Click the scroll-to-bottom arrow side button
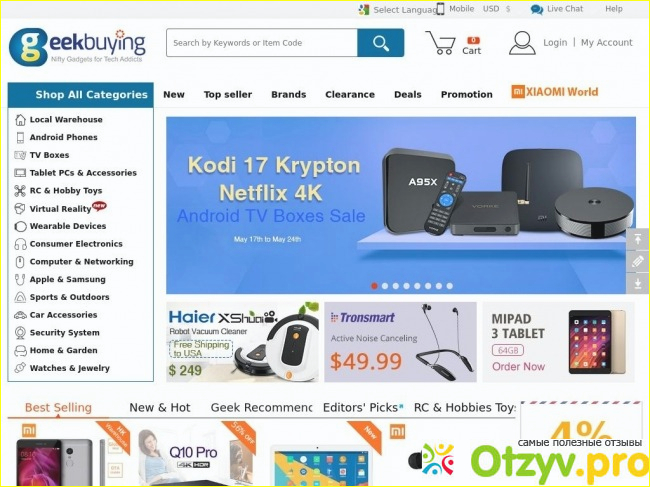The image size is (650, 487). [x=637, y=283]
